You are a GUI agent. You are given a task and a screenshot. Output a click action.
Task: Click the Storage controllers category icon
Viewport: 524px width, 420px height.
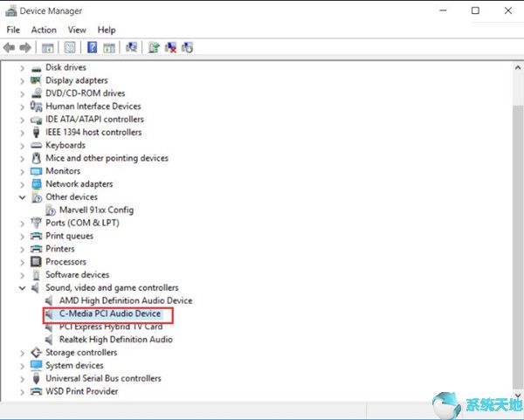(x=36, y=353)
